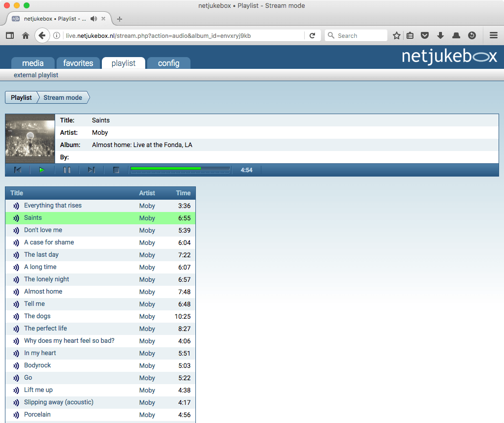Viewport: 504px width, 423px height.
Task: Click the Playlist breadcrumb button
Action: (x=21, y=97)
